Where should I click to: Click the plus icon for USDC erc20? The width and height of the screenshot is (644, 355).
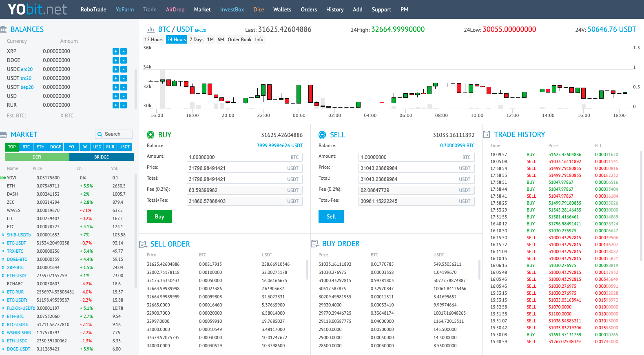[x=116, y=69]
